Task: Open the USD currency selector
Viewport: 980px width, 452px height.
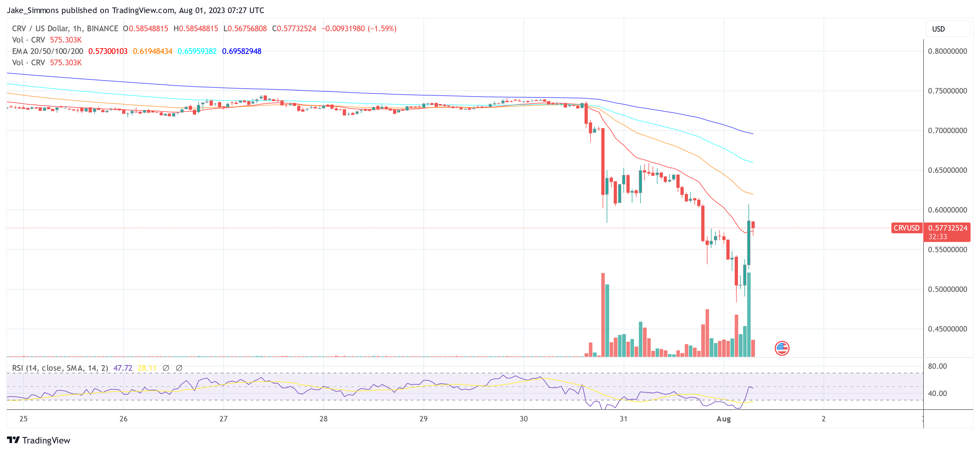Action: click(x=948, y=29)
